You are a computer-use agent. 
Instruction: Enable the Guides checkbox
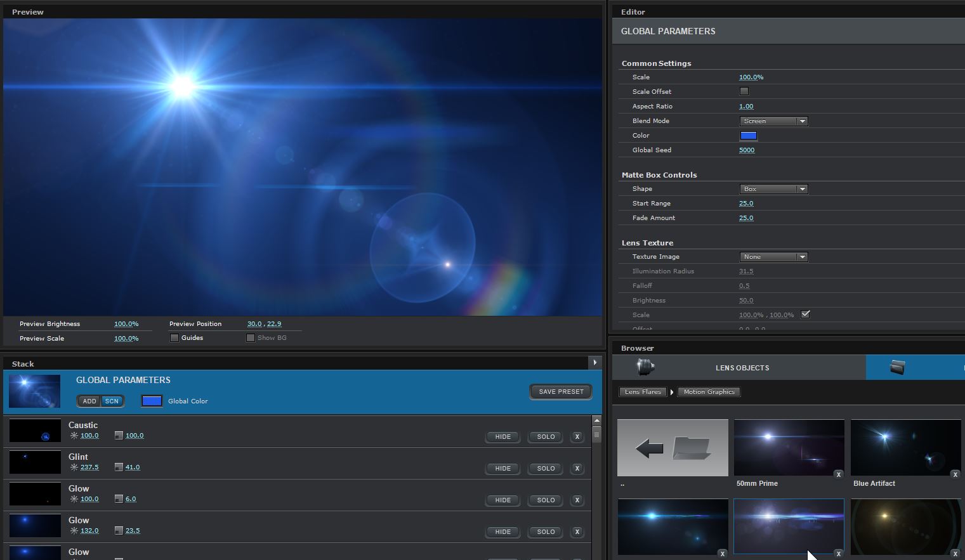(x=174, y=338)
